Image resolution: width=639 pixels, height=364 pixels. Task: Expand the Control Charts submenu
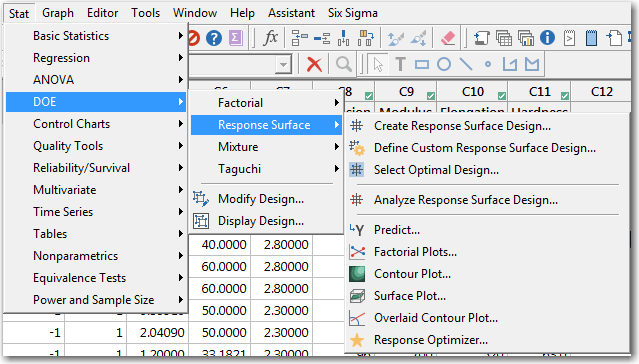pyautogui.click(x=96, y=124)
